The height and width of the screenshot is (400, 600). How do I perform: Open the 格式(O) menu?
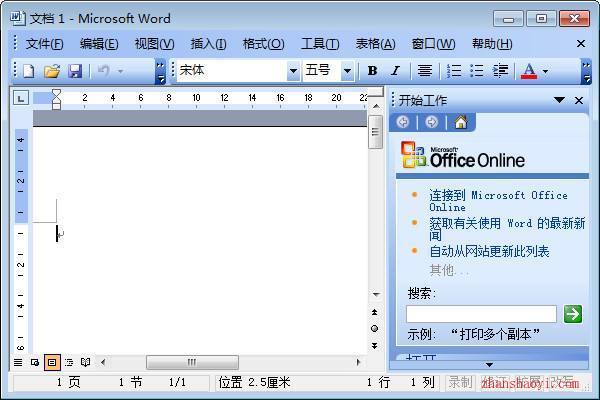[263, 44]
